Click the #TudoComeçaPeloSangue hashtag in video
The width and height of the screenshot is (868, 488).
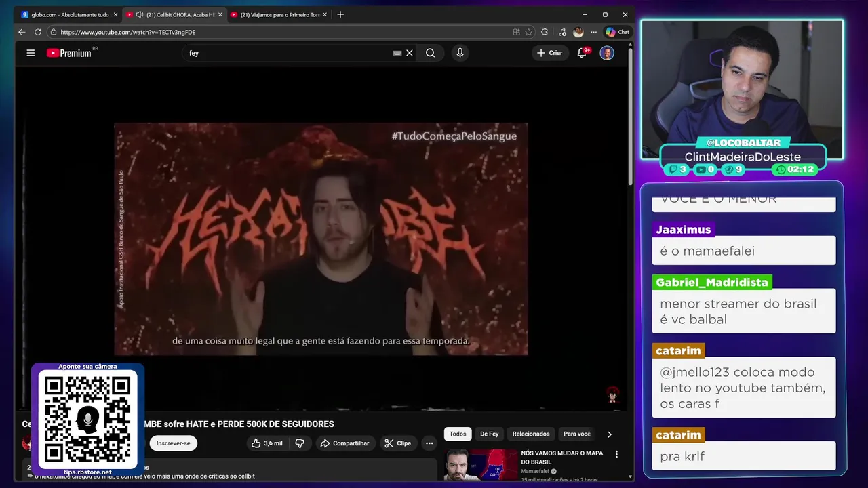pyautogui.click(x=454, y=136)
